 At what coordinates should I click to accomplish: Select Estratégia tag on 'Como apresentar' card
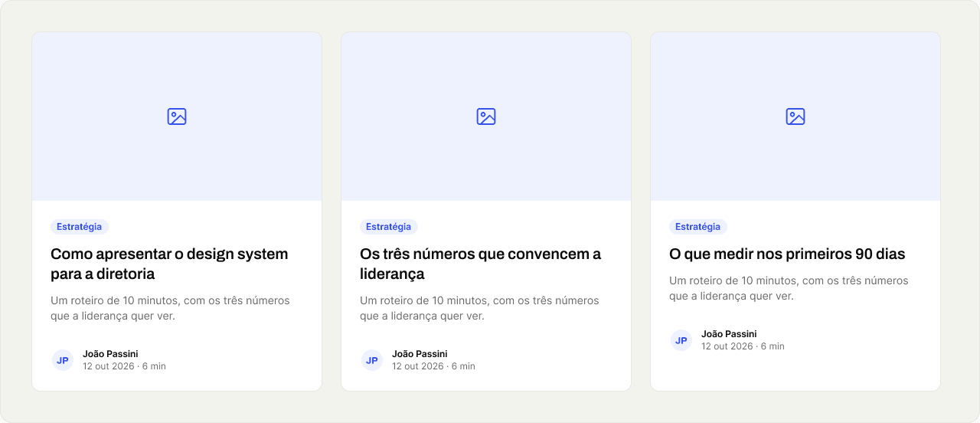80,227
